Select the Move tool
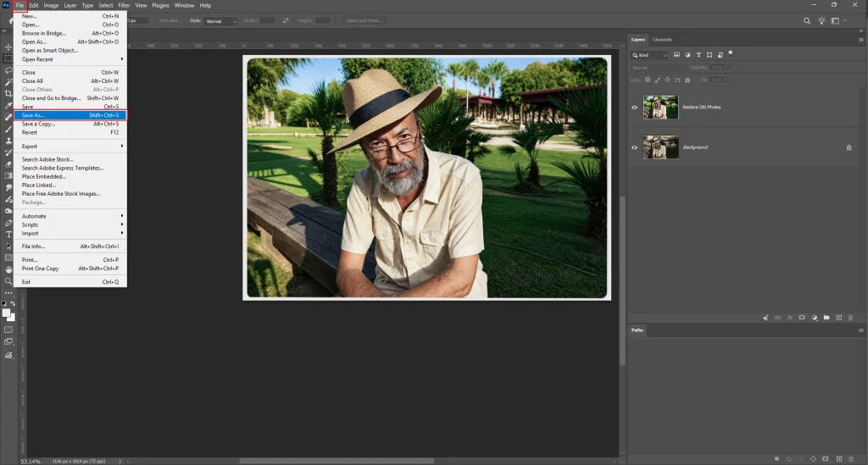This screenshot has height=465, width=868. [x=8, y=47]
